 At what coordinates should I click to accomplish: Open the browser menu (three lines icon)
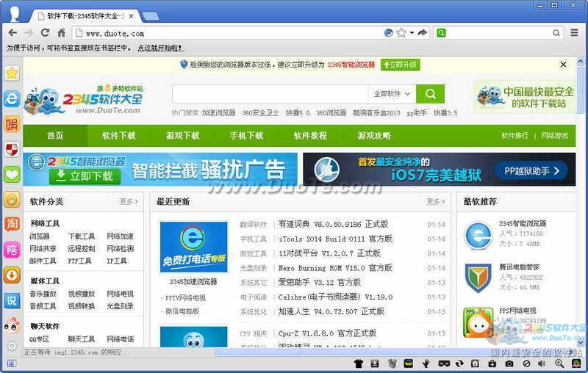574,33
